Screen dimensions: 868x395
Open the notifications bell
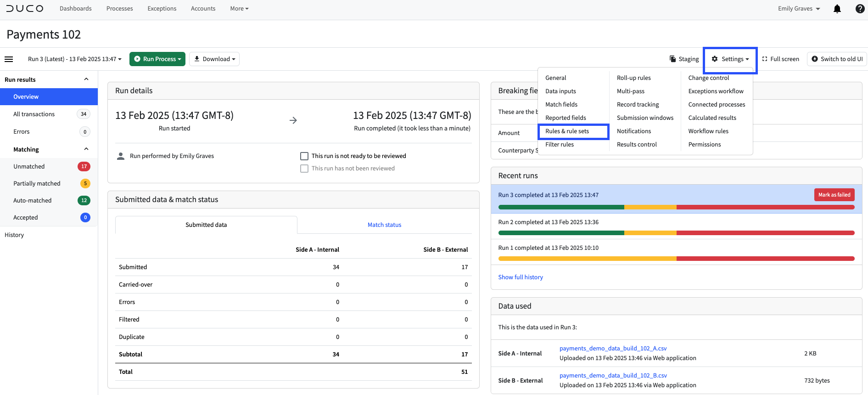point(837,9)
